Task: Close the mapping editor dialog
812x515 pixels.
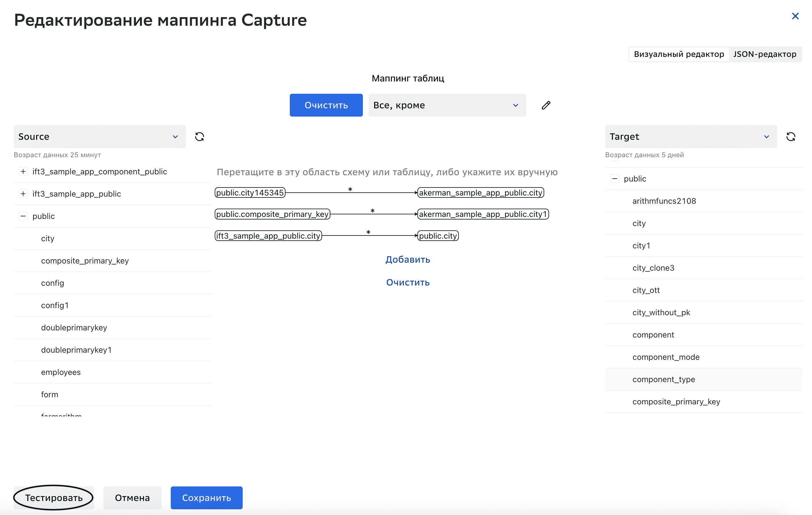Action: (x=795, y=16)
